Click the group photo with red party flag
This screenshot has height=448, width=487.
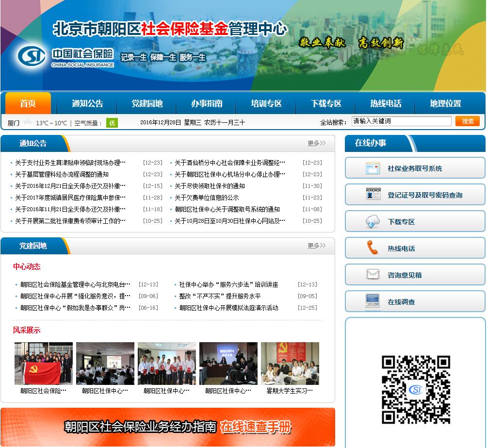point(44,364)
